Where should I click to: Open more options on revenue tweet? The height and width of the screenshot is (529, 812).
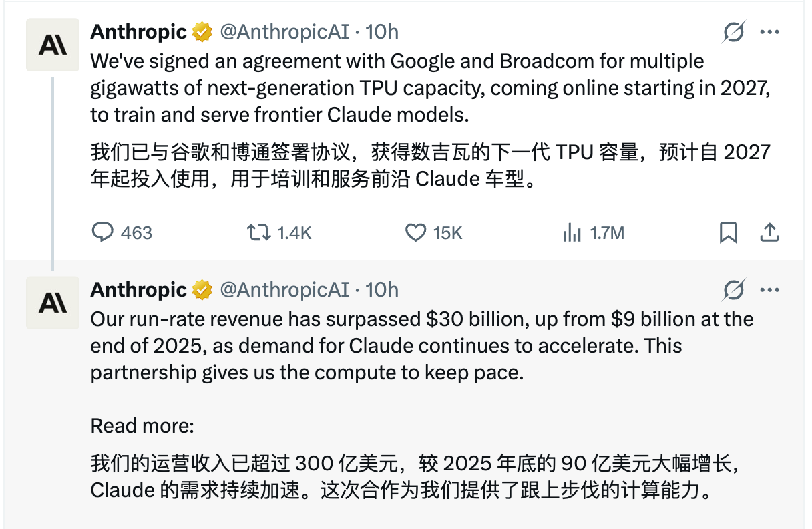click(x=770, y=289)
